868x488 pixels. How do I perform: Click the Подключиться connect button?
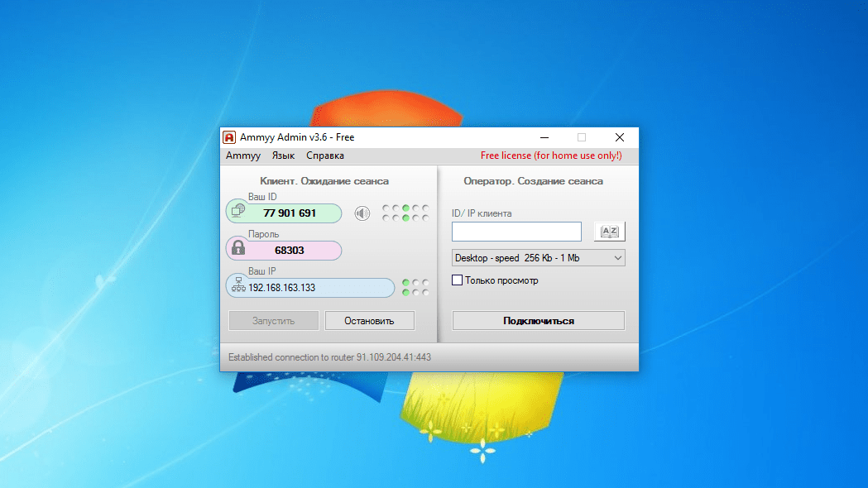pos(538,320)
